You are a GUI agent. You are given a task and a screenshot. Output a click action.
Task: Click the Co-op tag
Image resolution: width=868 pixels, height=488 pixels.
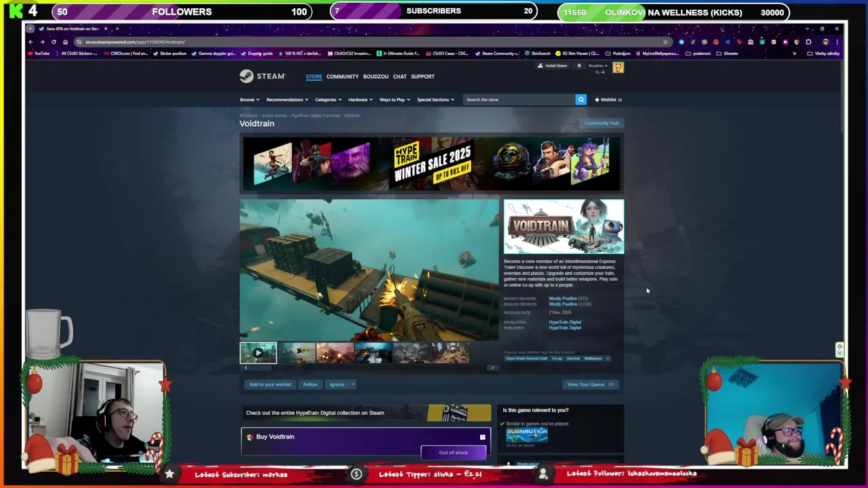pyautogui.click(x=557, y=359)
